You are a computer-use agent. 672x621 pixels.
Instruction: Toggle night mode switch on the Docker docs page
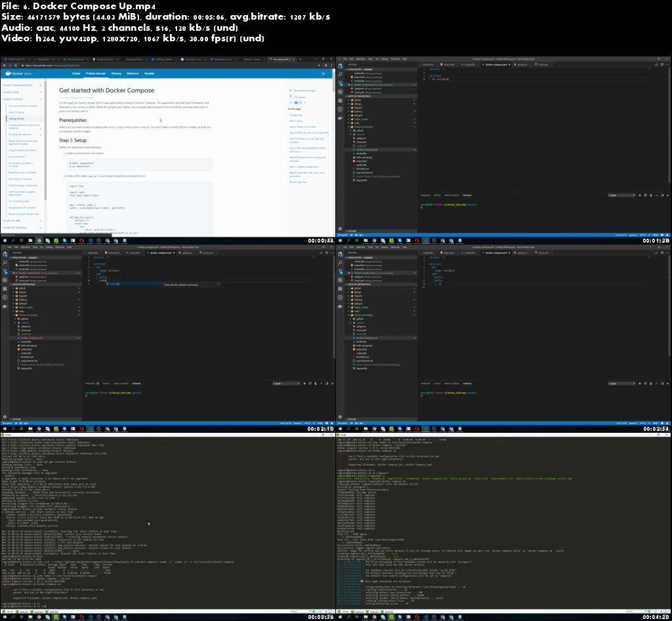298,103
